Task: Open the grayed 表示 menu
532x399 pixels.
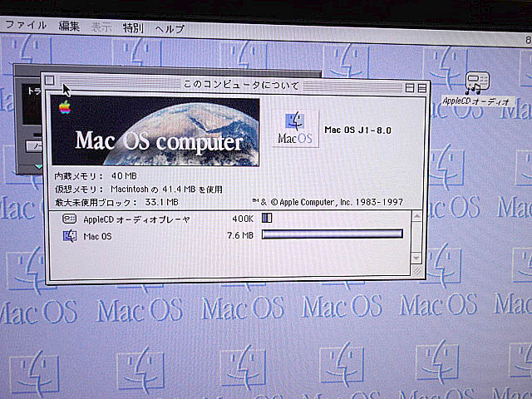Action: [x=101, y=27]
